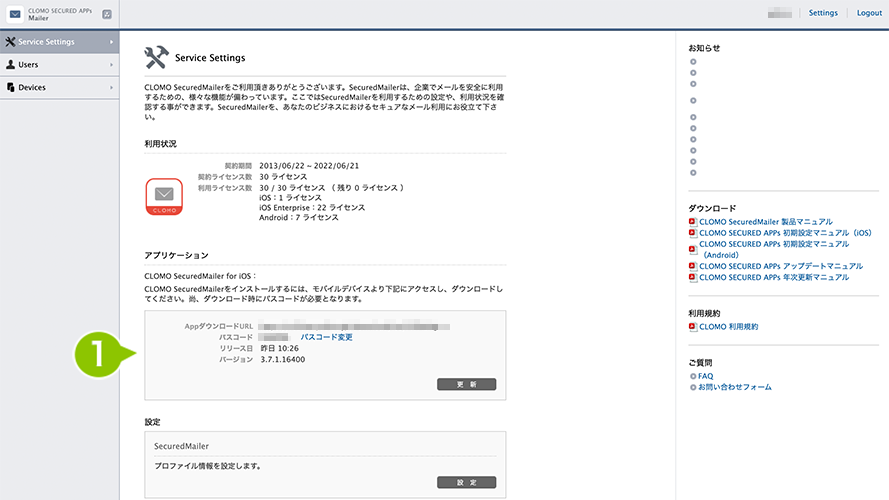
Task: Click the wrench icon in Service Settings sidebar item
Action: coord(10,42)
